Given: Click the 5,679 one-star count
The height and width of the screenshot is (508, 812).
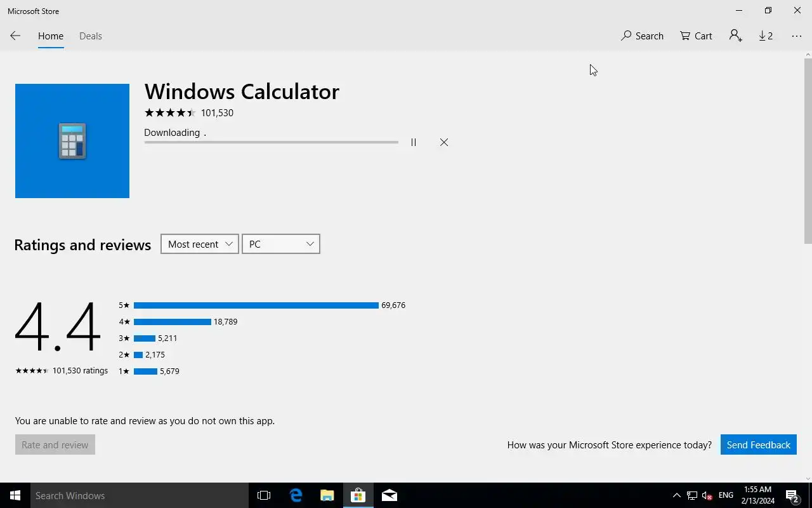Looking at the screenshot, I should tap(169, 371).
